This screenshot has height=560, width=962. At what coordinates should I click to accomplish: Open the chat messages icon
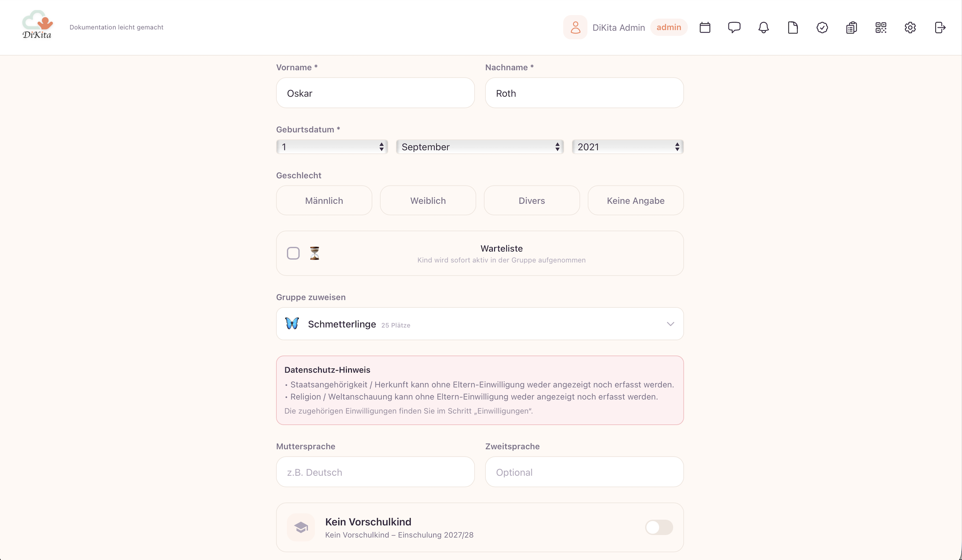point(734,28)
